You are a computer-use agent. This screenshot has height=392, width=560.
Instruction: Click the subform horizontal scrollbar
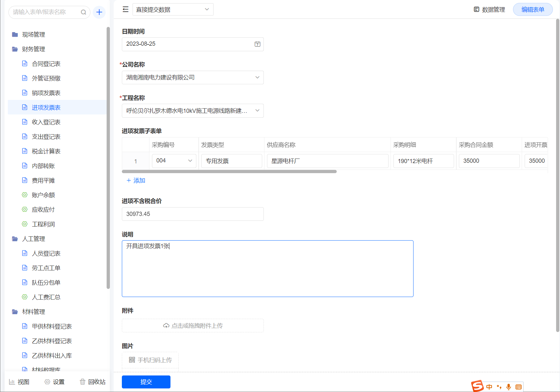coord(229,172)
